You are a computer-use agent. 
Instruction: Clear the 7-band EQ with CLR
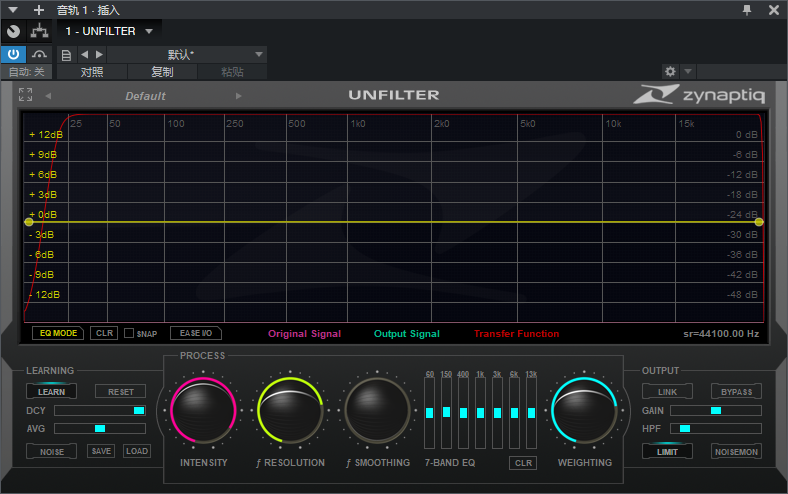pyautogui.click(x=523, y=463)
